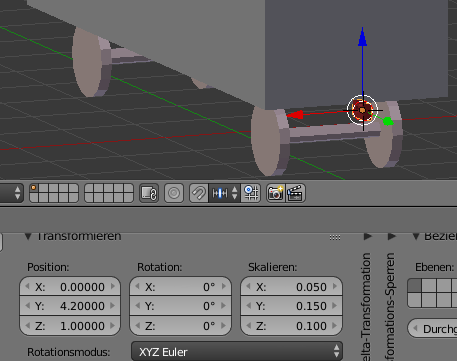Screen dimensions: 457x361
Task: Render OpenGL animation with clapperboard icon
Action: pyautogui.click(x=295, y=193)
